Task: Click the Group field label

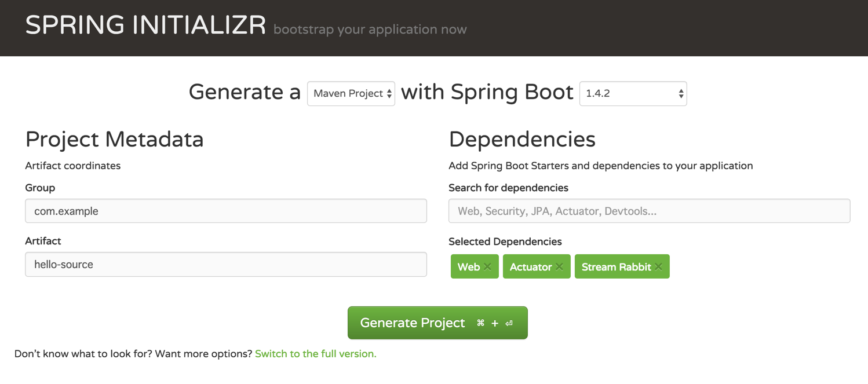Action: (40, 188)
